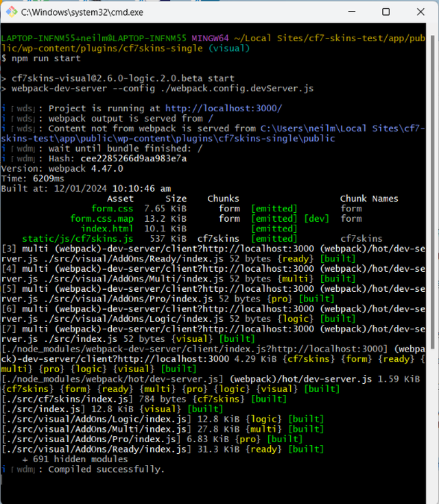
Task: Select the form.css.map asset name
Action: click(x=102, y=218)
